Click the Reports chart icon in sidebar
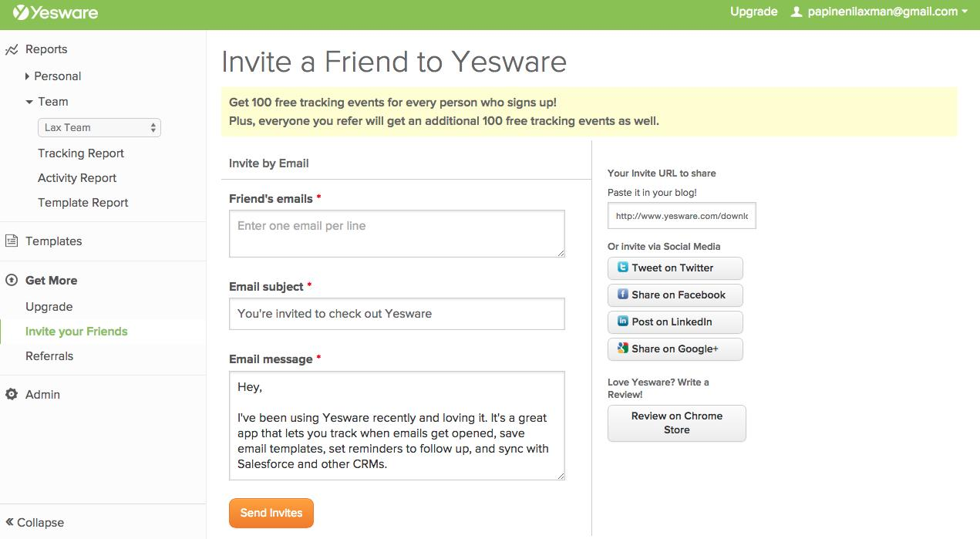Viewport: 980px width, 539px height. coord(12,50)
